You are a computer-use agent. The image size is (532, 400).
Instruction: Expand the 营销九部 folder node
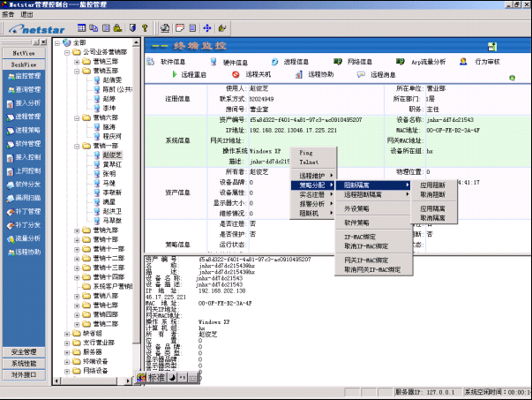point(77,230)
